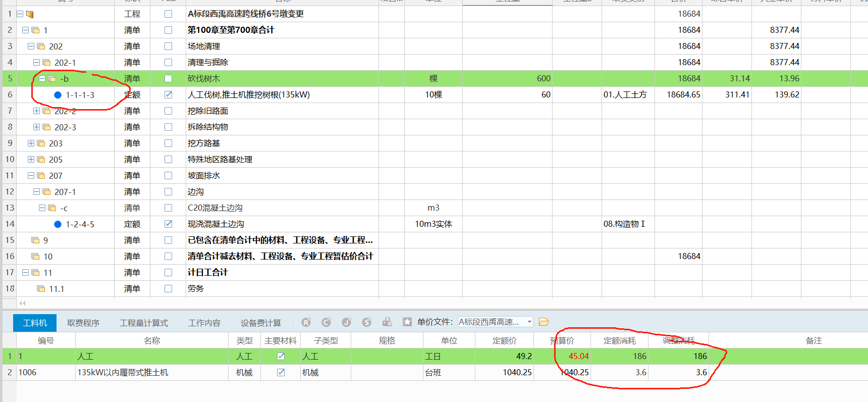The width and height of the screenshot is (868, 402).
Task: Toggle 主要材料 checkbox for 135kW推土机 row
Action: tap(281, 373)
